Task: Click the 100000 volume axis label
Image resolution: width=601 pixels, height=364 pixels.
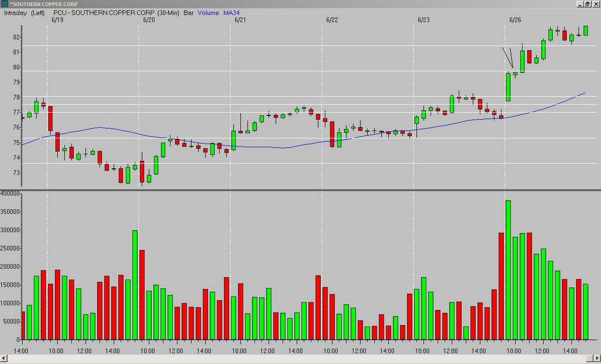Action: point(10,303)
